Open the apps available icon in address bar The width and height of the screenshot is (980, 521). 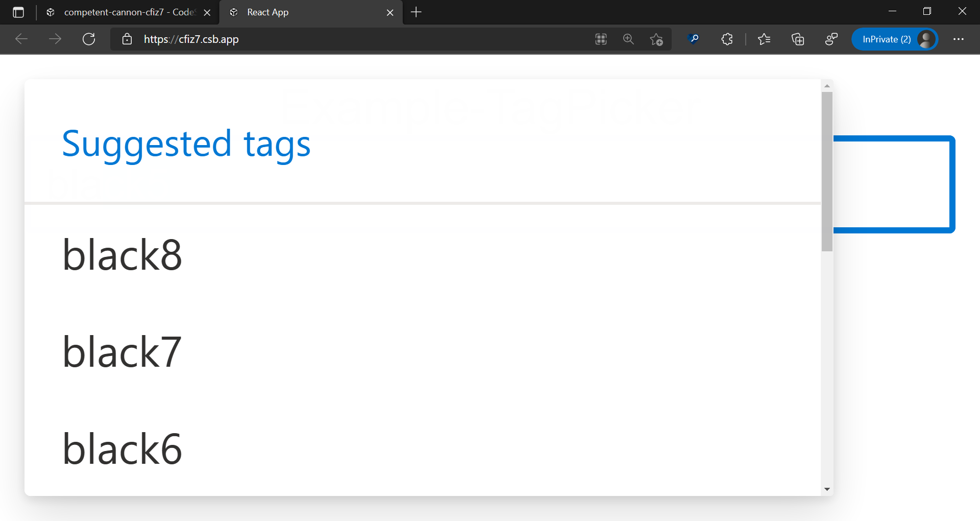pos(601,39)
